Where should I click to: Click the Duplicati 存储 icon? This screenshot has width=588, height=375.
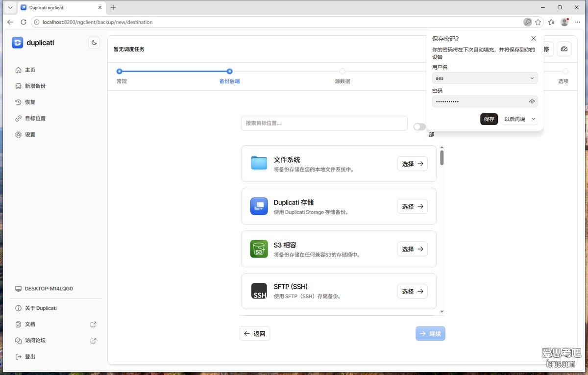click(x=259, y=206)
